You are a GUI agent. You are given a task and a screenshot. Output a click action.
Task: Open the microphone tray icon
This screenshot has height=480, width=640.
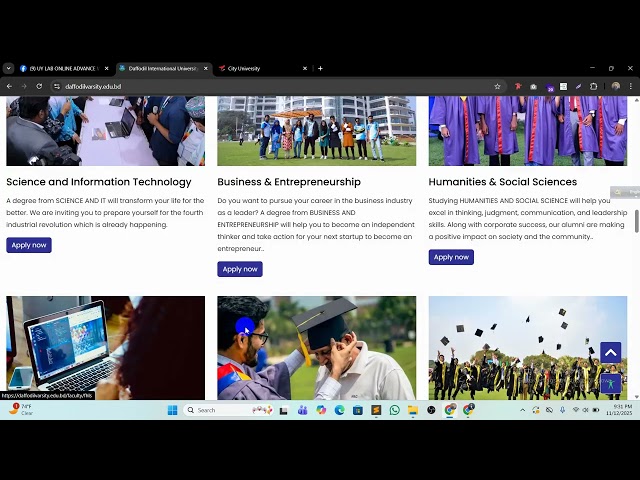[x=562, y=410]
